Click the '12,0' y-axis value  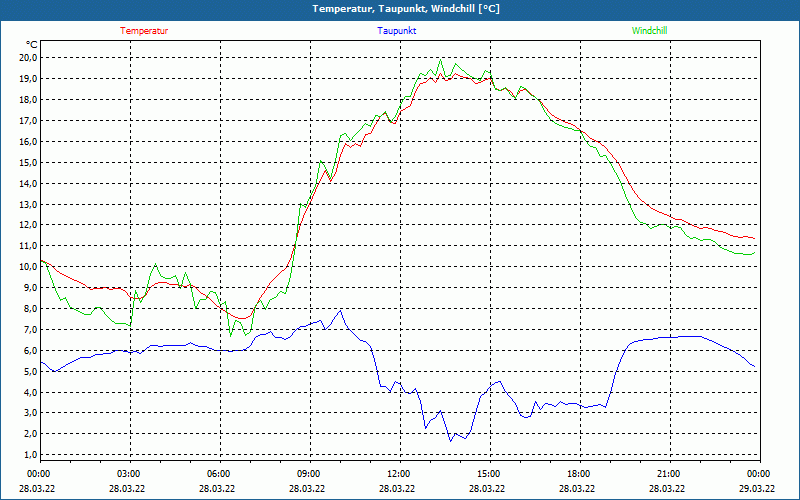[x=28, y=225]
